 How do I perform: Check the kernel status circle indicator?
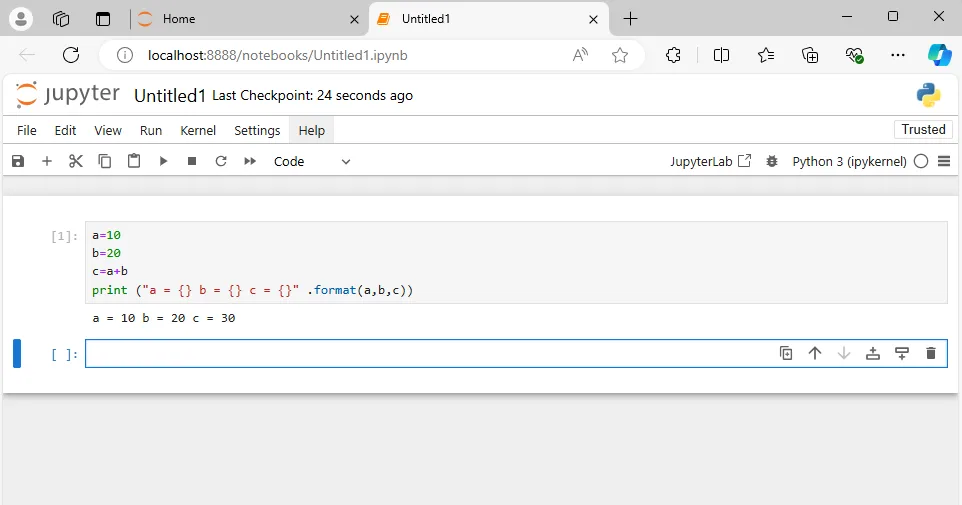[x=921, y=161]
